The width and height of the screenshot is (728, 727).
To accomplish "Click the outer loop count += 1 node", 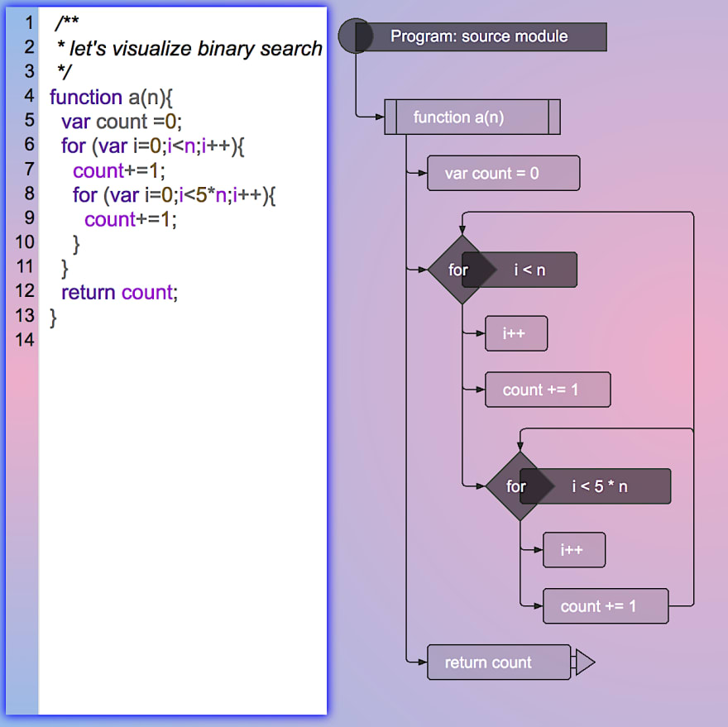I will [548, 390].
